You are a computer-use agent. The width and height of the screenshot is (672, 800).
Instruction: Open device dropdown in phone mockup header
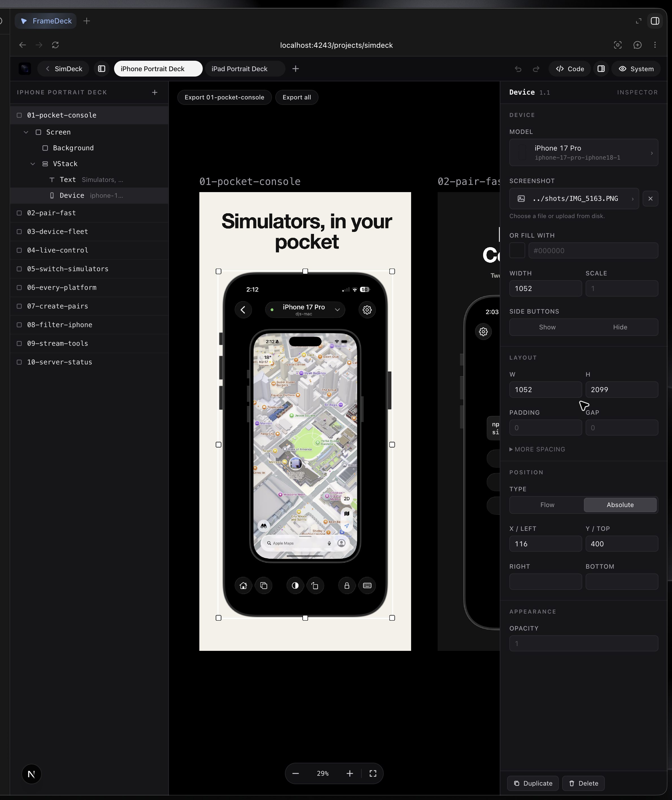point(305,310)
